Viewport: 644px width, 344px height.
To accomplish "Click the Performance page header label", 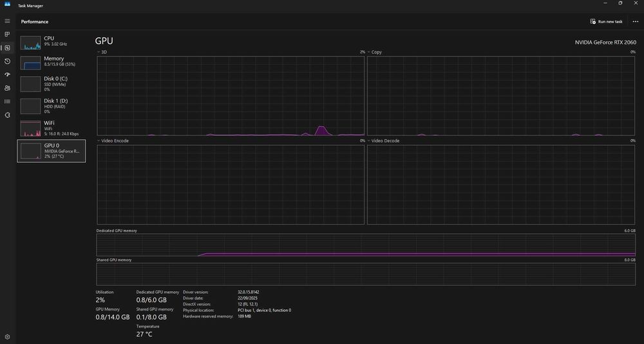I will (35, 22).
